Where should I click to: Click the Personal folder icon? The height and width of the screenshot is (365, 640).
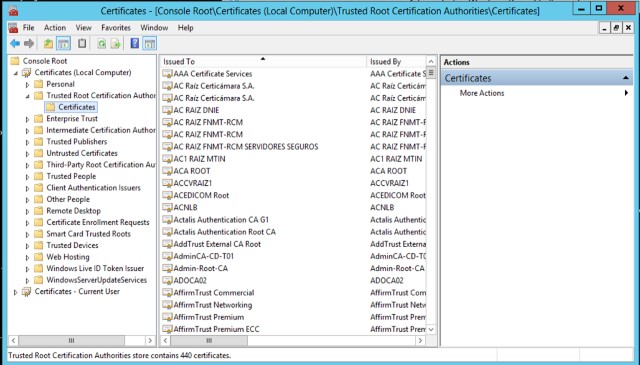39,84
